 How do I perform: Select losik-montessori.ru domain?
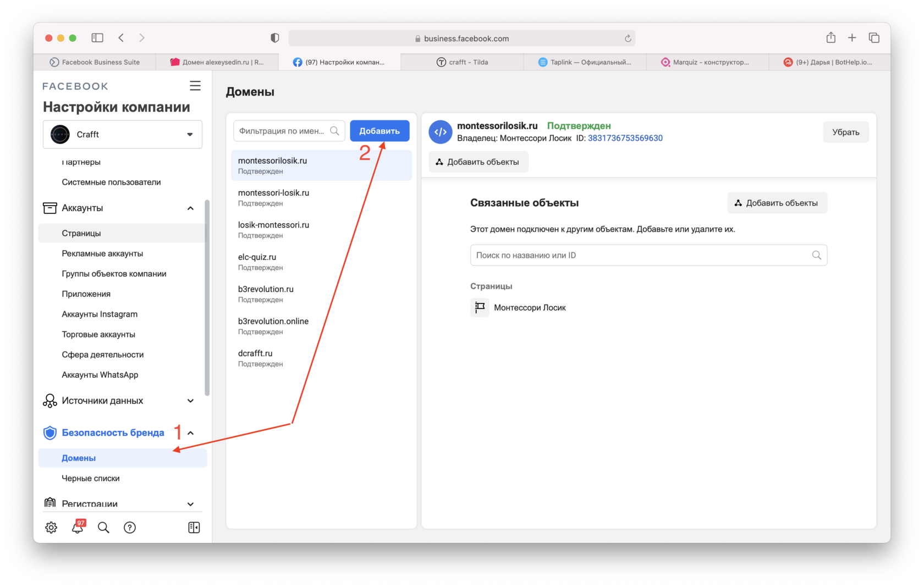pyautogui.click(x=321, y=230)
